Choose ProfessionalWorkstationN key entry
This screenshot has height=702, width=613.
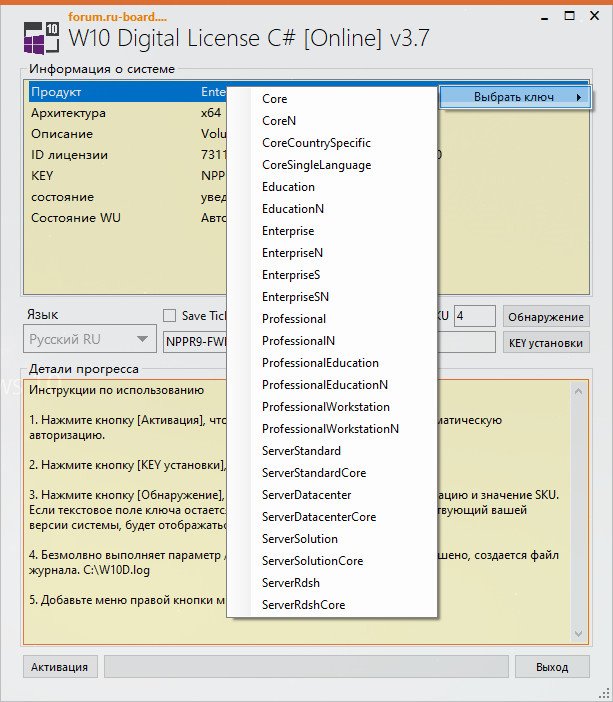330,429
